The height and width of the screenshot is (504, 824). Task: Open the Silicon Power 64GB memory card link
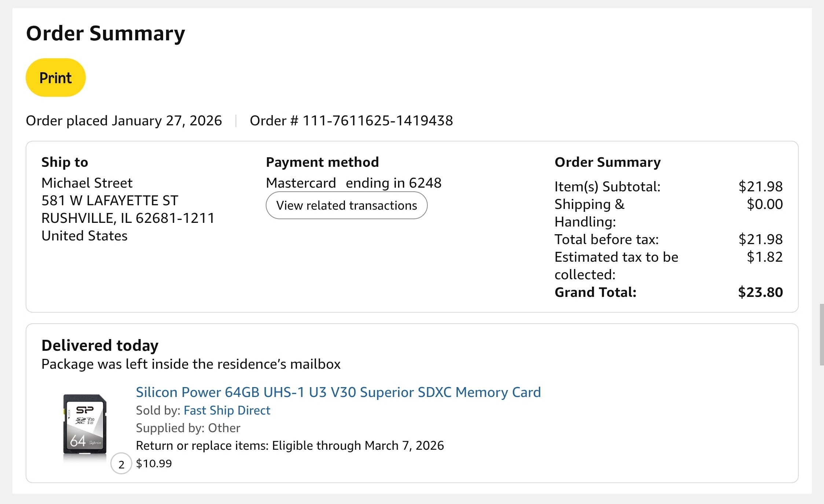point(338,392)
